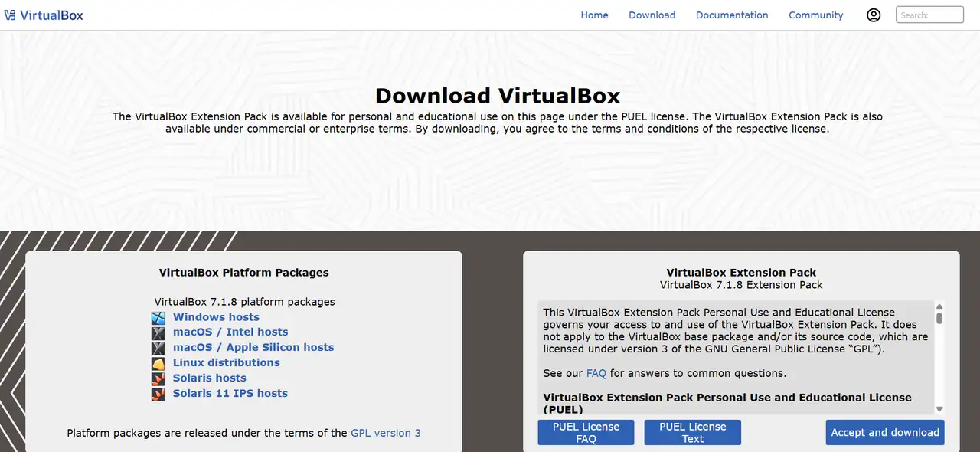The height and width of the screenshot is (452, 980).
Task: Click the license box scroll down arrow
Action: pos(939,409)
